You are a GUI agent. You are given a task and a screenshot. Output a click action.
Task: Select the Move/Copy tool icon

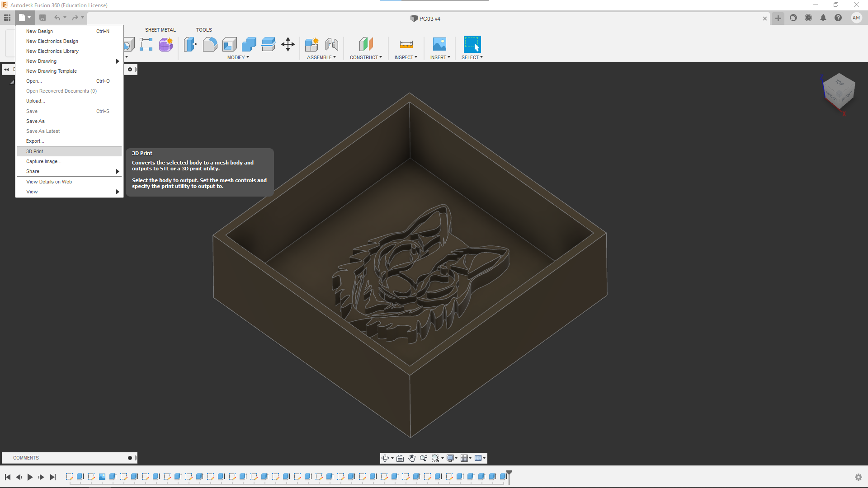(288, 44)
